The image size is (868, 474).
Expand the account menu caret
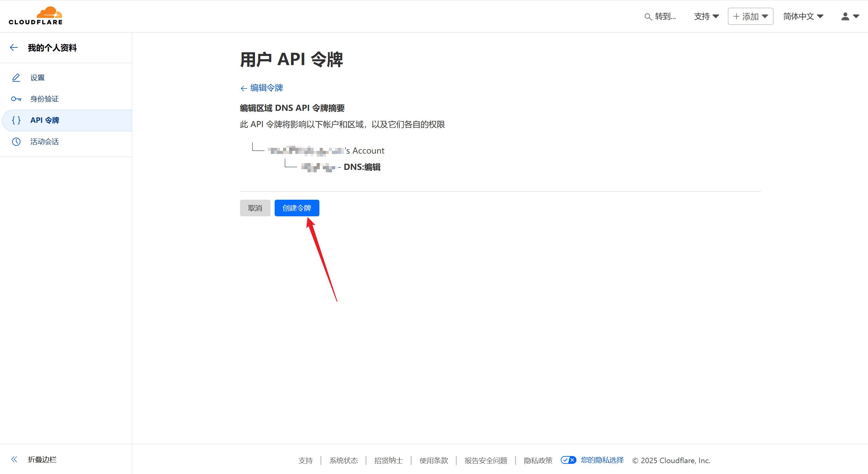pyautogui.click(x=856, y=16)
